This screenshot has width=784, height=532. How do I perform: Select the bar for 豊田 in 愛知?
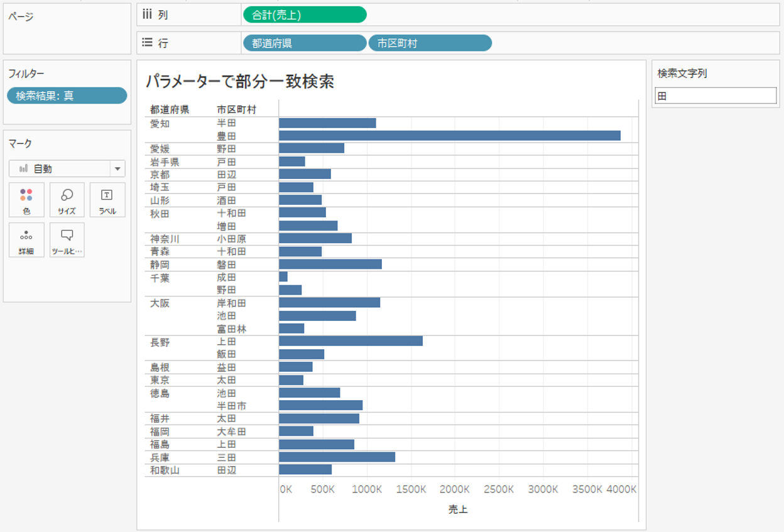tap(450, 136)
